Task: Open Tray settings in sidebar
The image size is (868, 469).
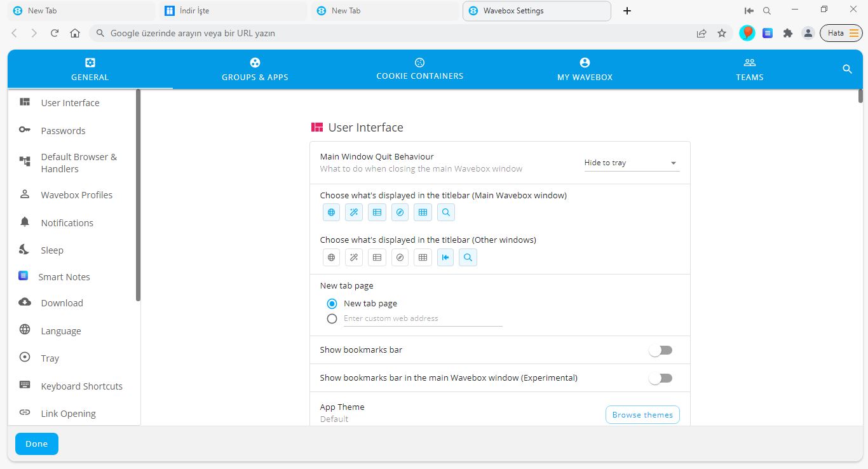Action: (x=71, y=358)
